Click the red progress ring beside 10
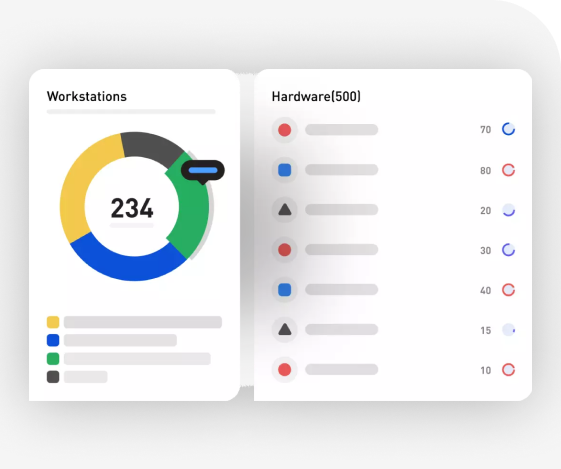 coord(508,370)
